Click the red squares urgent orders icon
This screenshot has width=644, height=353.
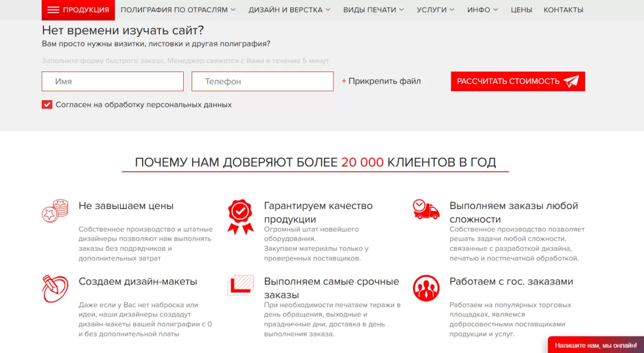240,285
